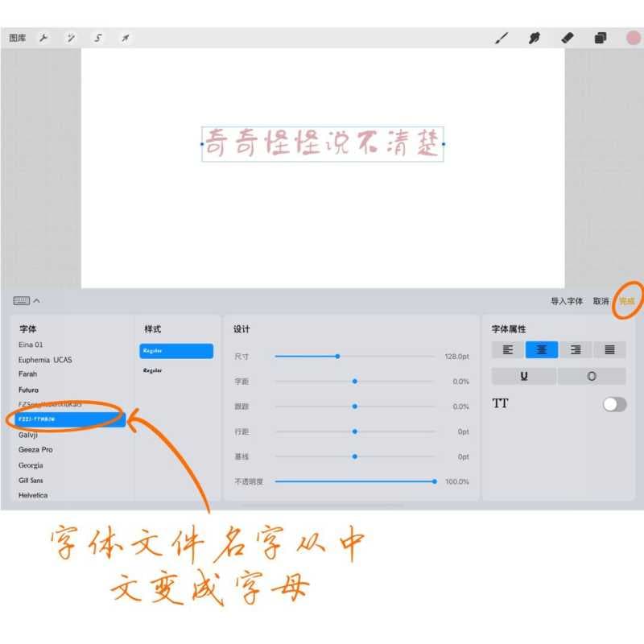Select the Brush tool
This screenshot has height=644, width=644.
pos(501,37)
